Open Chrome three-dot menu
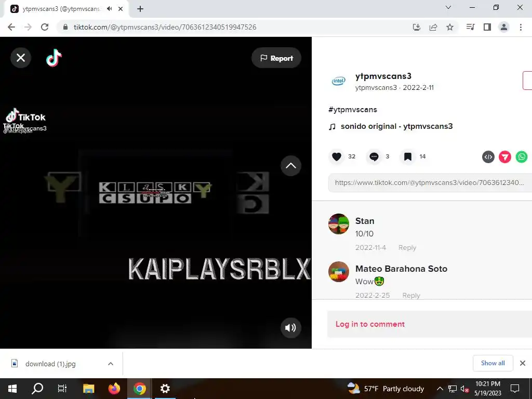The height and width of the screenshot is (399, 532). [x=521, y=27]
